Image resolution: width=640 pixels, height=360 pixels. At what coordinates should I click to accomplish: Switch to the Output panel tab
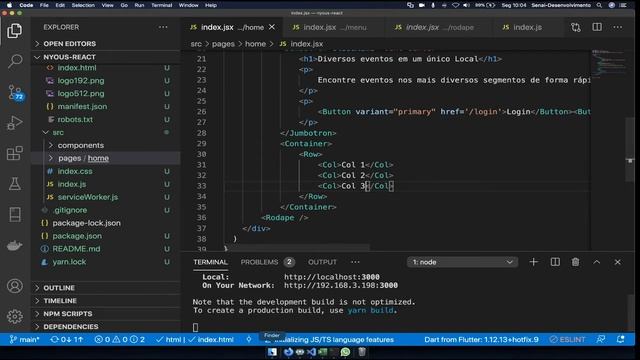(322, 262)
